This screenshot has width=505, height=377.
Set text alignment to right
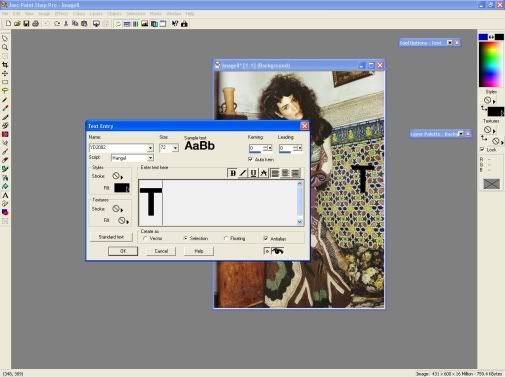(296, 173)
